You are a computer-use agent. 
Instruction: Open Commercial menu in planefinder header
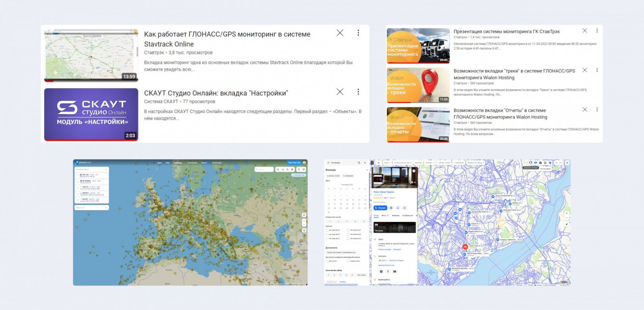[x=192, y=163]
